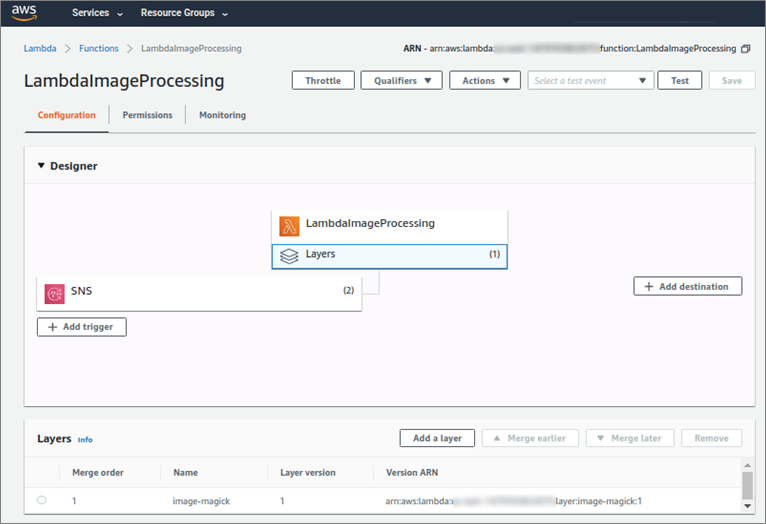Collapse the Designer section
Image resolution: width=766 pixels, height=524 pixels.
coord(41,166)
